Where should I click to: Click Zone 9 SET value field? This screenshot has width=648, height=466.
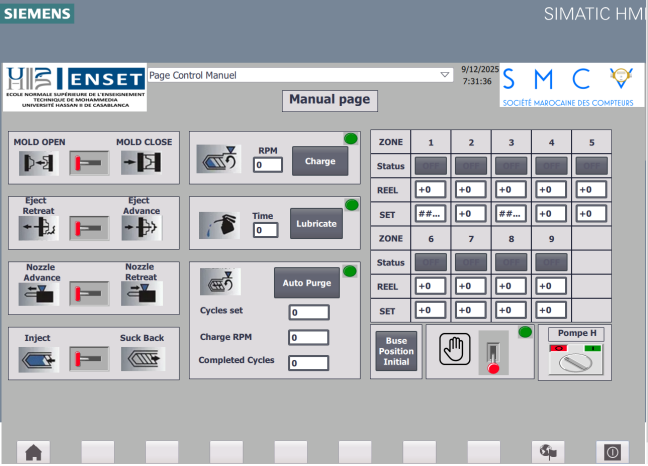(551, 310)
